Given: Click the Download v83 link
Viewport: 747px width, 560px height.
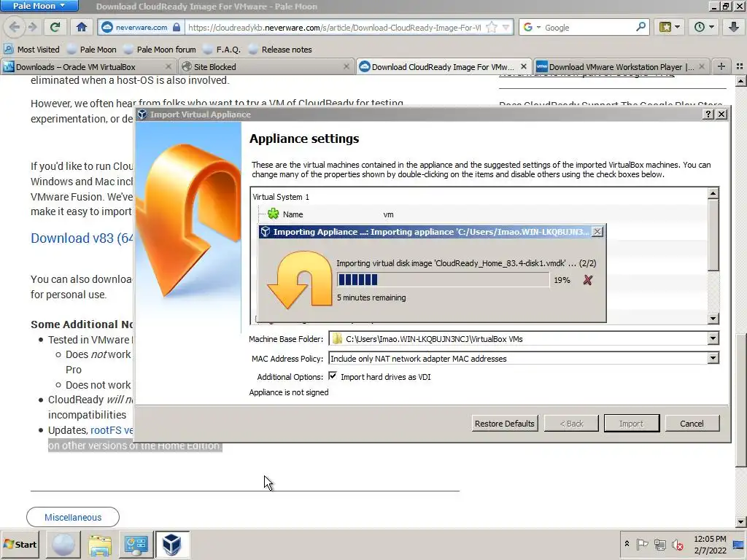Looking at the screenshot, I should (82, 238).
